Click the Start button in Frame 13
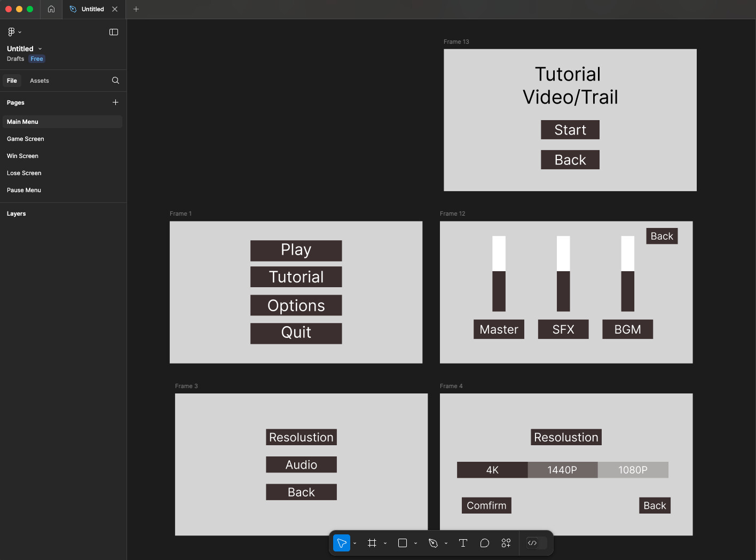This screenshot has width=756, height=560. [x=570, y=130]
